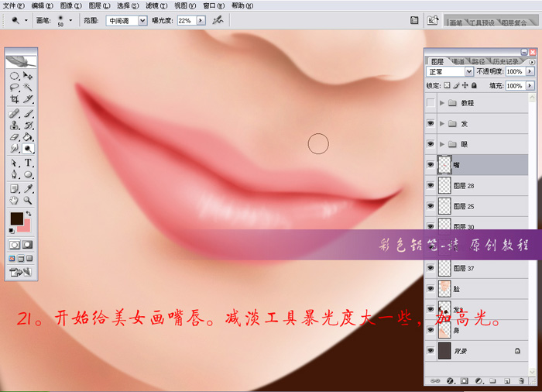Show the hidden 教程 layer group
The height and width of the screenshot is (392, 542).
(431, 103)
